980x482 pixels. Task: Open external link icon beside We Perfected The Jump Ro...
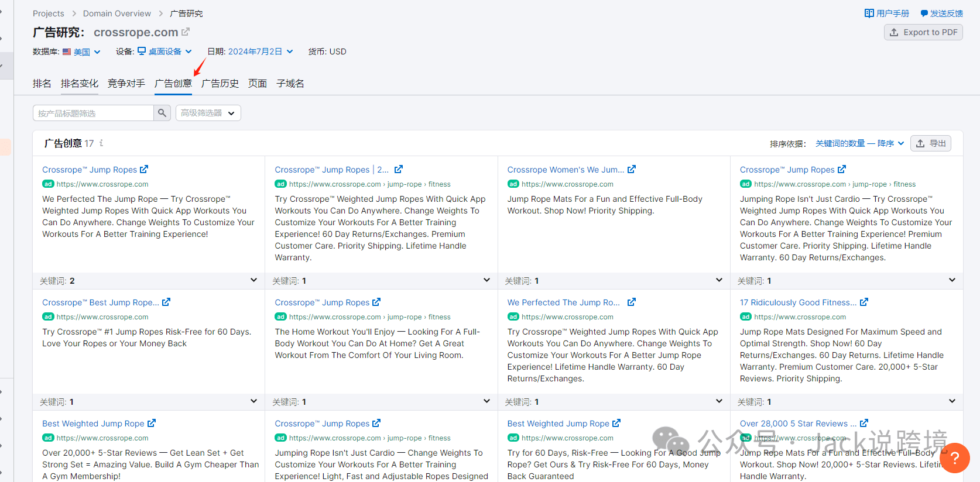(632, 302)
